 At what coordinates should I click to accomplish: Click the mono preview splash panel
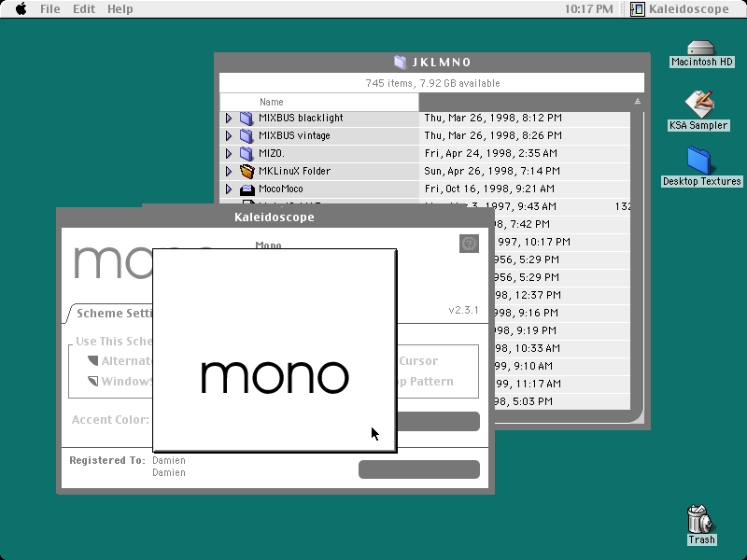(275, 351)
